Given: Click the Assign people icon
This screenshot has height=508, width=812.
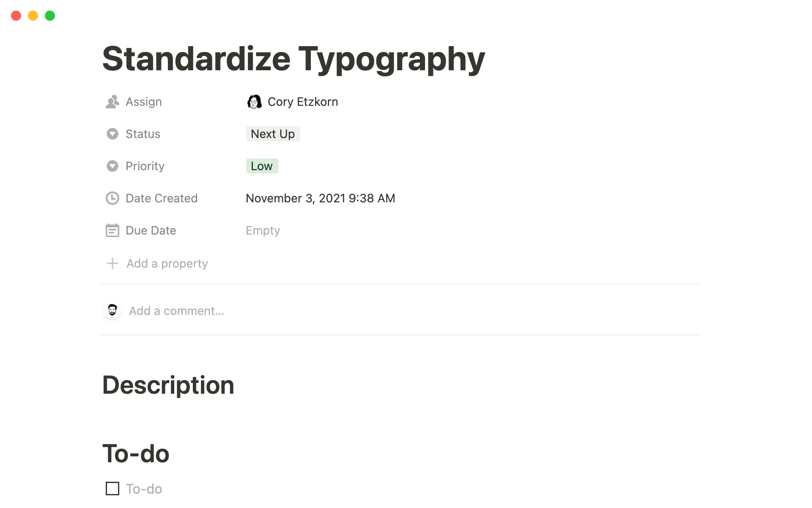Looking at the screenshot, I should coord(112,102).
